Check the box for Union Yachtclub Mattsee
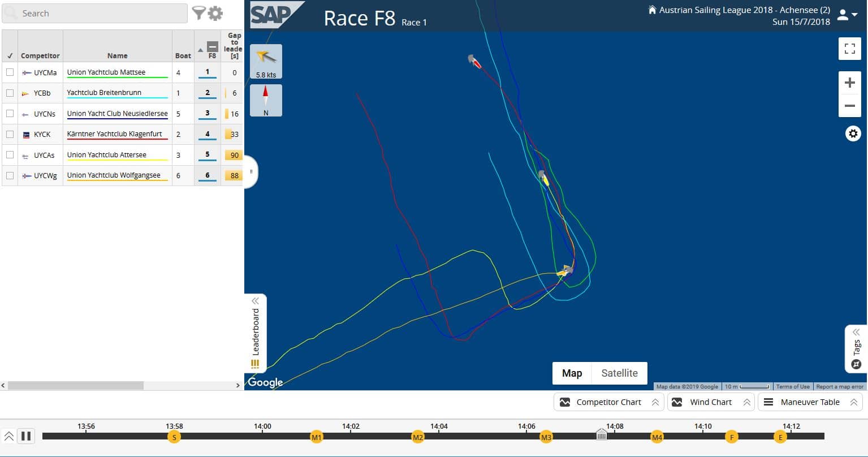This screenshot has height=457, width=868. tap(10, 72)
